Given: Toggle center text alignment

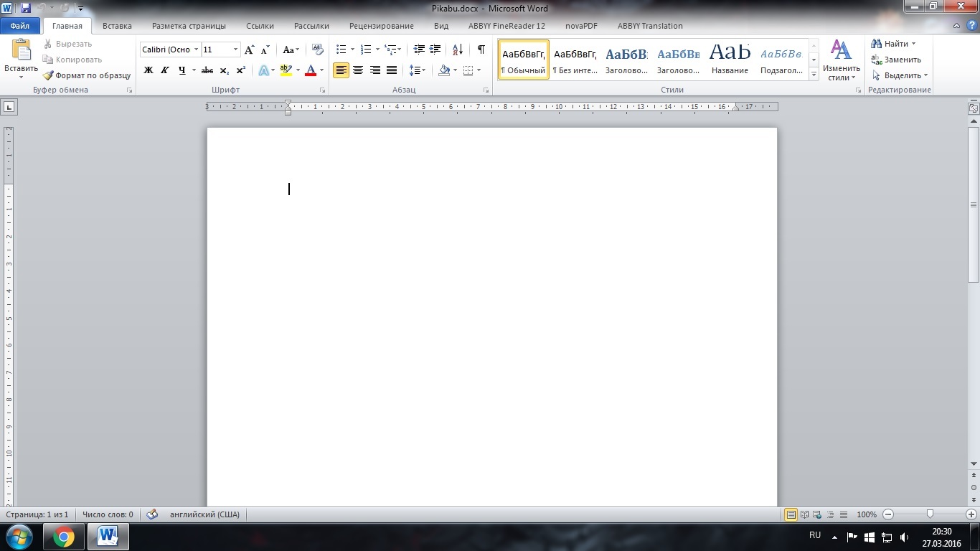Looking at the screenshot, I should pos(357,70).
